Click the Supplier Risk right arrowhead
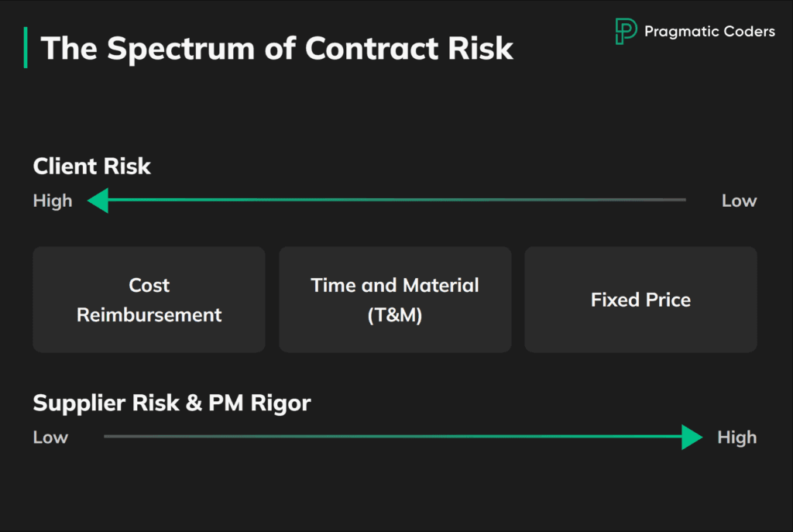 [x=691, y=437]
